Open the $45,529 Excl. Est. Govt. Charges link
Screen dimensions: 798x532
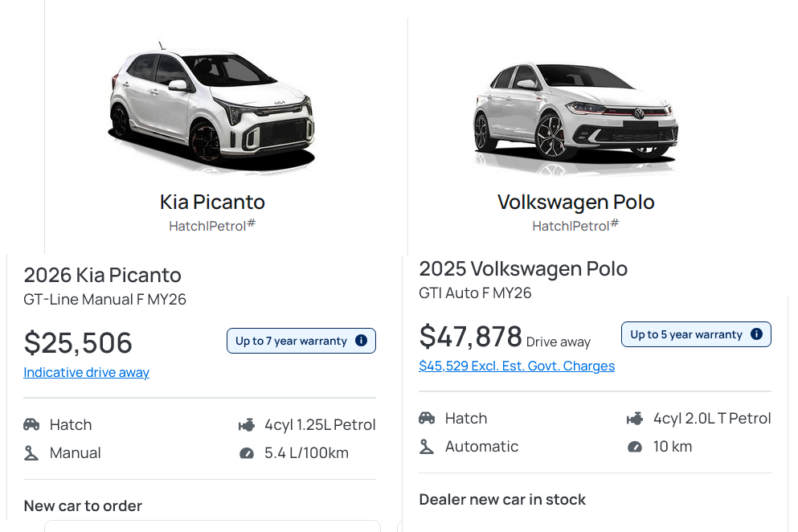point(517,366)
